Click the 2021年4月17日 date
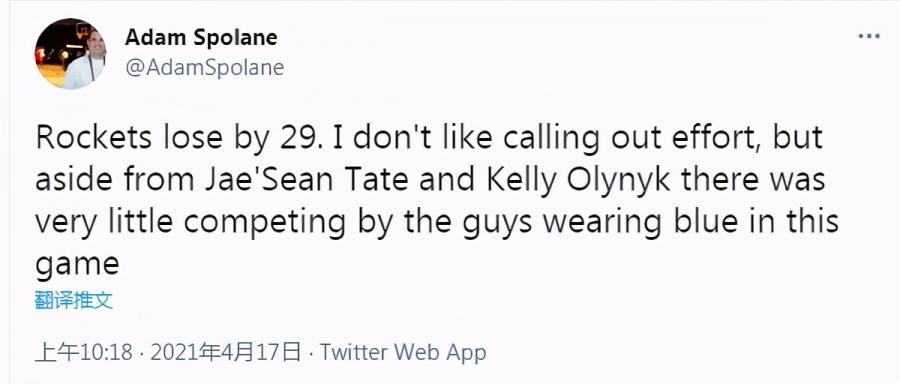Viewport: 900px width, 384px height. [226, 352]
